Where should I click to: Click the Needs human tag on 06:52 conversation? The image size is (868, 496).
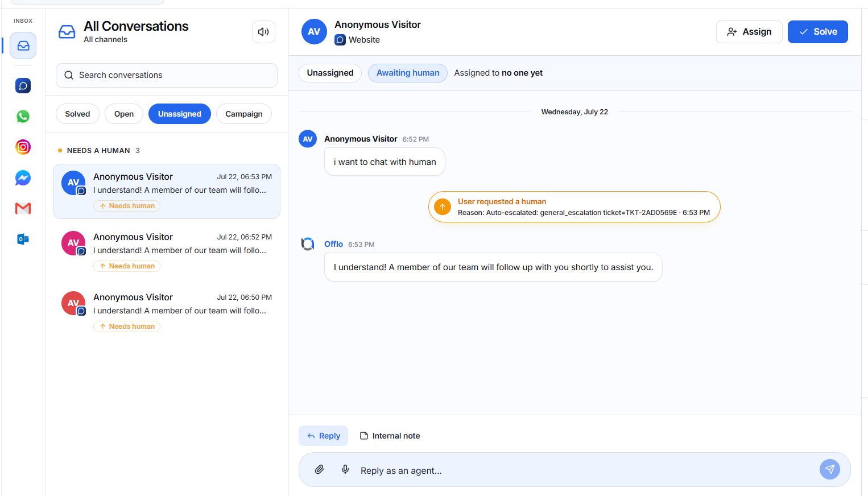(127, 266)
